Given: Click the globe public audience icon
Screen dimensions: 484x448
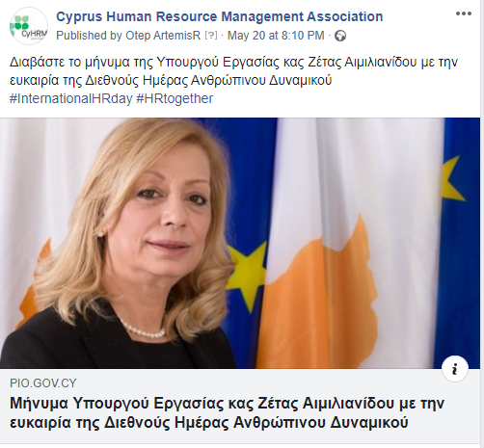Looking at the screenshot, I should [x=340, y=36].
